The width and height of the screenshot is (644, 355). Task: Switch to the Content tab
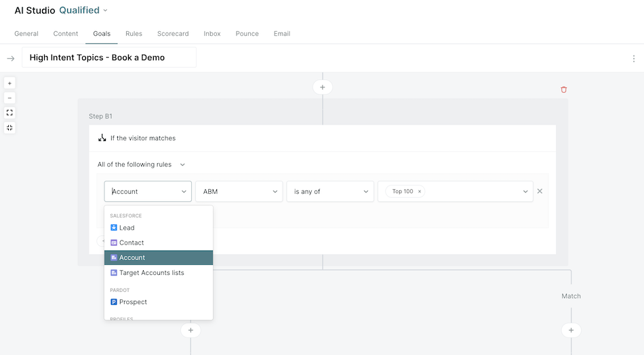[x=65, y=34]
